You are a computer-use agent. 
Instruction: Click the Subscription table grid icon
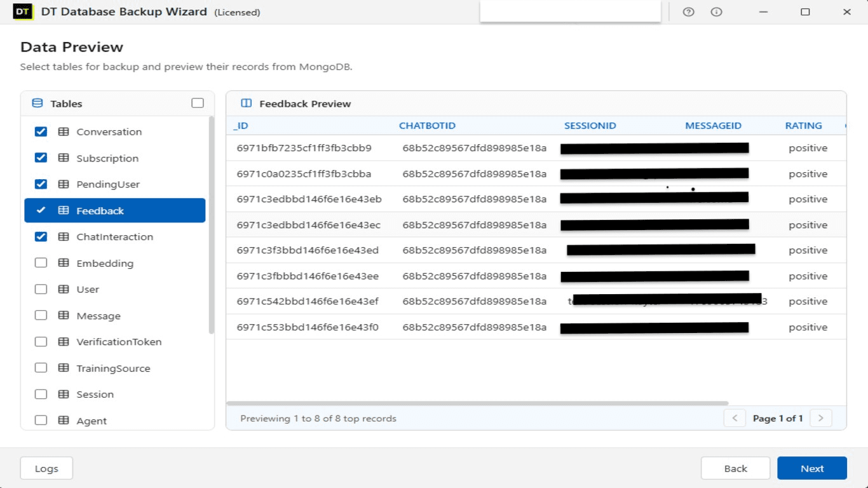pyautogui.click(x=64, y=158)
